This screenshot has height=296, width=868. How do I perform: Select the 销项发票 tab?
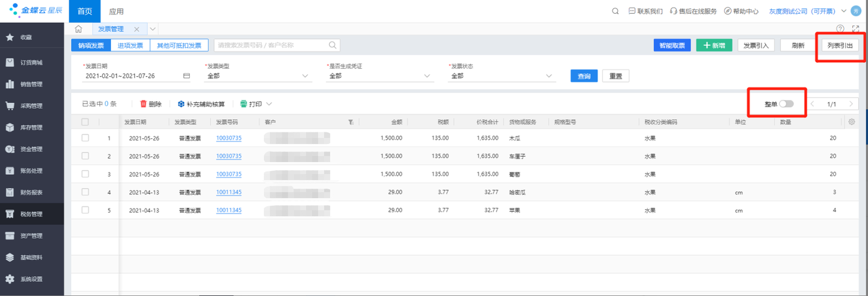click(x=91, y=45)
